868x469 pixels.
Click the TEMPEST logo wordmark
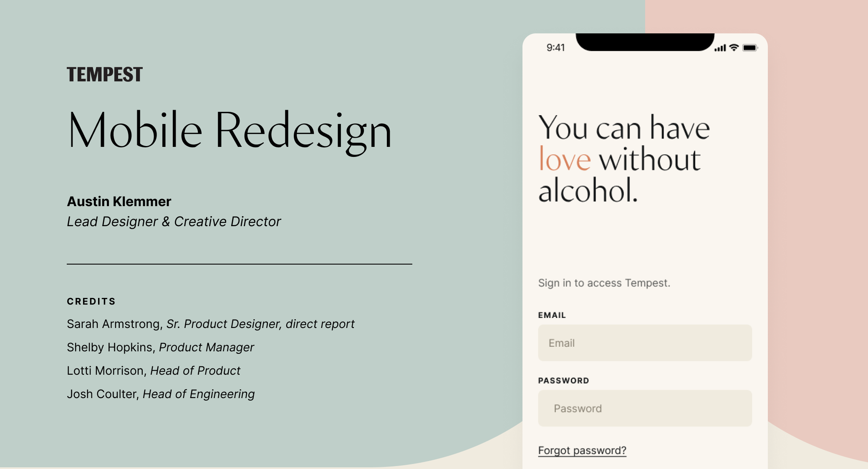105,75
